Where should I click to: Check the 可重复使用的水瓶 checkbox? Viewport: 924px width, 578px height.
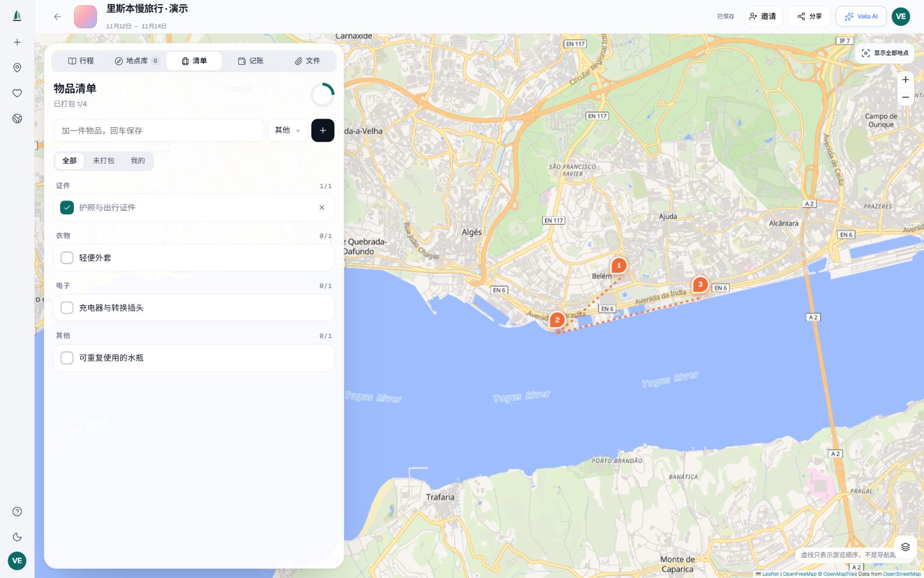tap(67, 358)
